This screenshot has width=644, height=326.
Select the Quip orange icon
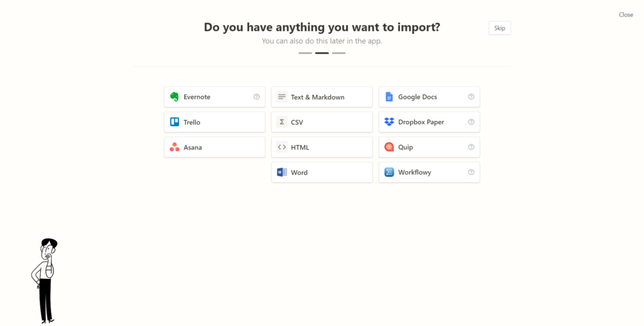coord(389,147)
